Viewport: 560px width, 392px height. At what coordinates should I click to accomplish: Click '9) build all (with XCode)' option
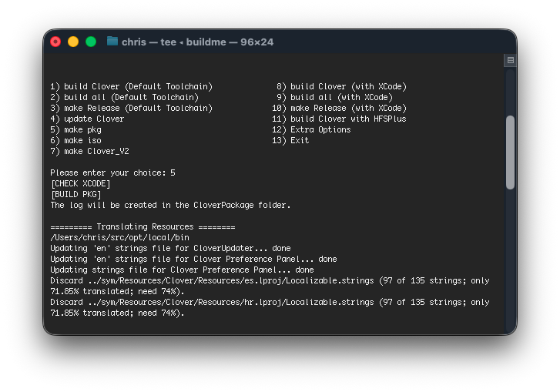pos(334,97)
